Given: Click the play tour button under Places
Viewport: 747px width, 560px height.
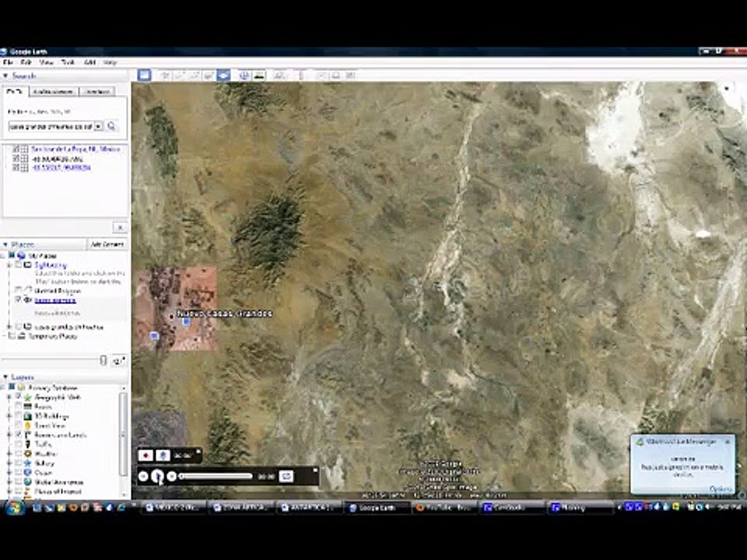Looking at the screenshot, I should [x=118, y=361].
